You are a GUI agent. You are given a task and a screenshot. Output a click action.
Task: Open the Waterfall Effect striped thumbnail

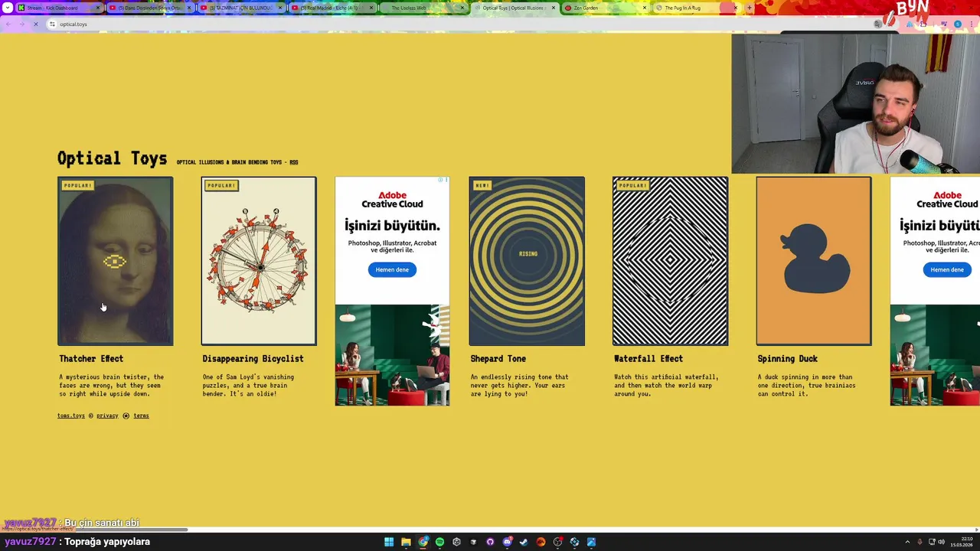[x=670, y=261]
